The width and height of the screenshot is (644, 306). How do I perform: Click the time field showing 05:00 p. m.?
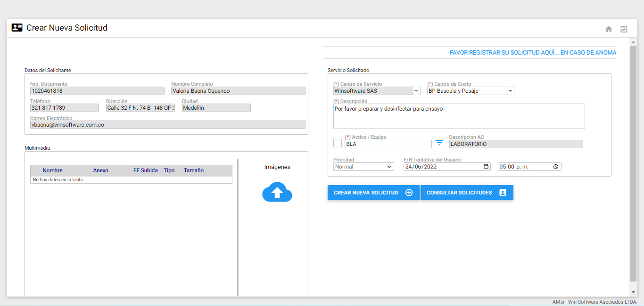point(529,167)
